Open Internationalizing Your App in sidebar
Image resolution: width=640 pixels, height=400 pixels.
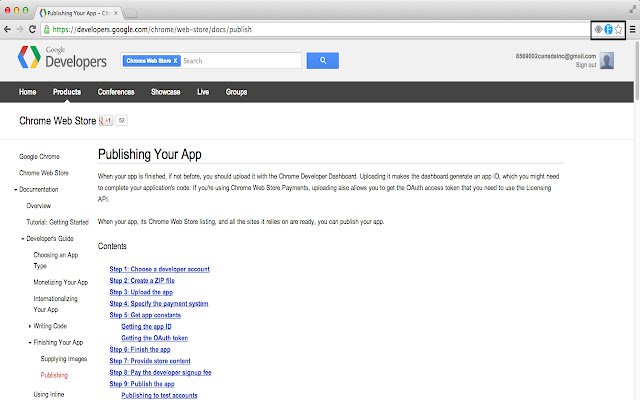click(56, 304)
